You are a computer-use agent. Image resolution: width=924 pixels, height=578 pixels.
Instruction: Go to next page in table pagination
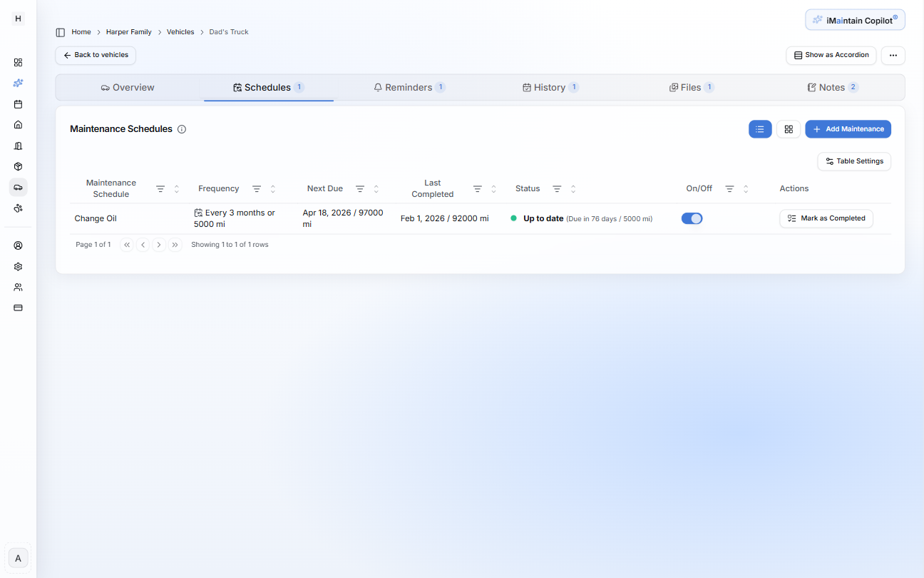[159, 245]
